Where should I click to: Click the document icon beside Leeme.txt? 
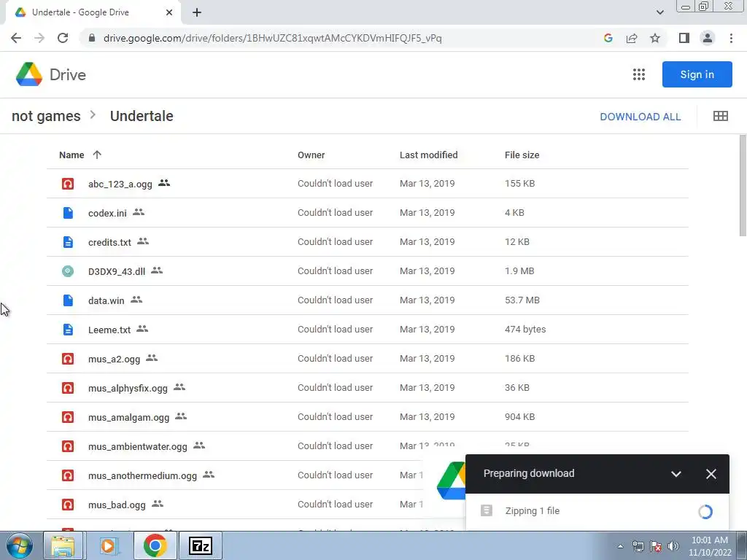(68, 330)
